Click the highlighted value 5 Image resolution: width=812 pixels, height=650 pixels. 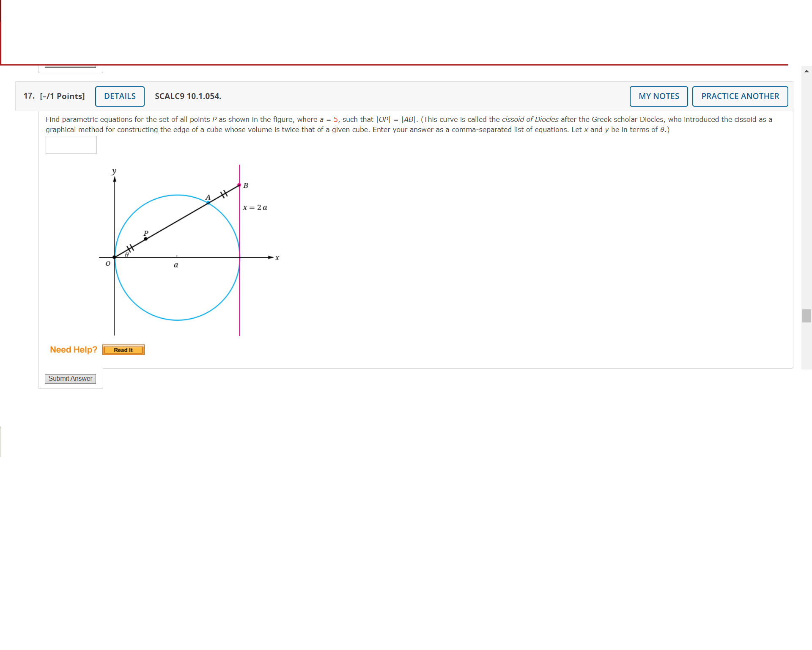pyautogui.click(x=335, y=119)
